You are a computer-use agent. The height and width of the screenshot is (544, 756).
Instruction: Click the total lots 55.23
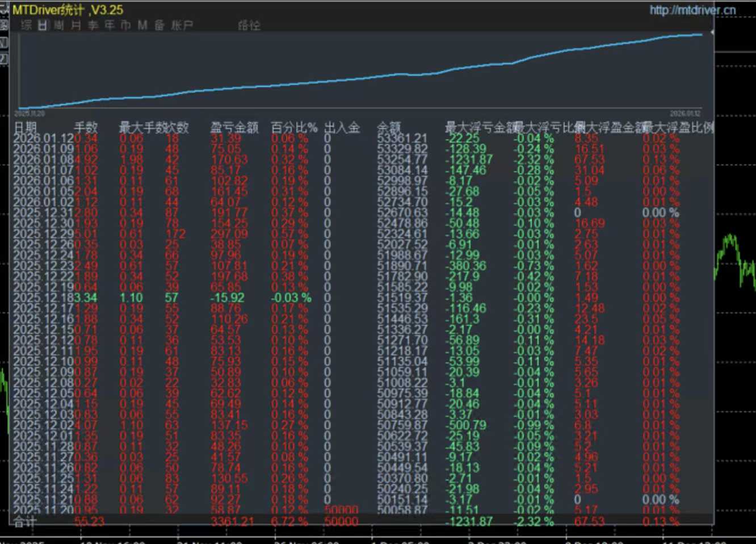(89, 521)
